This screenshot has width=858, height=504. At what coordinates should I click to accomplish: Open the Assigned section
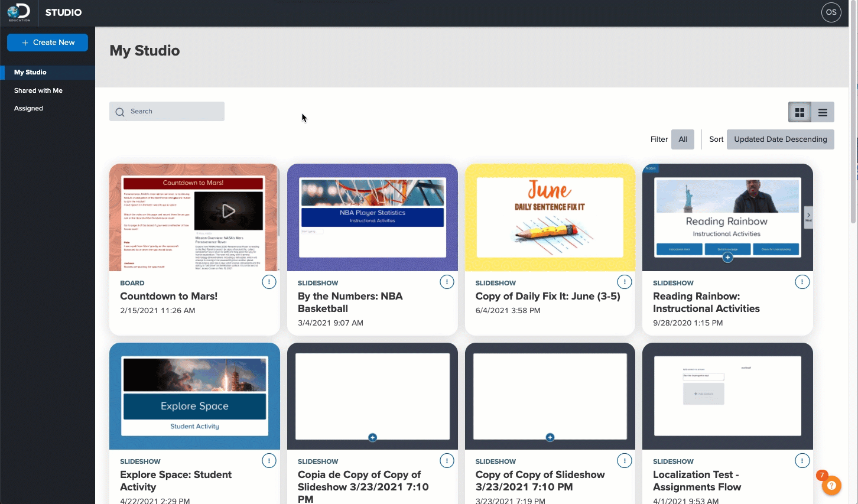(28, 108)
